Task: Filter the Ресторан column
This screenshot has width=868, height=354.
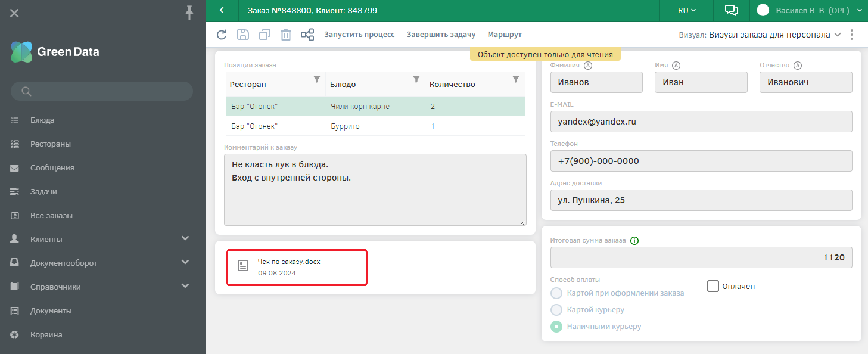Action: point(317,79)
